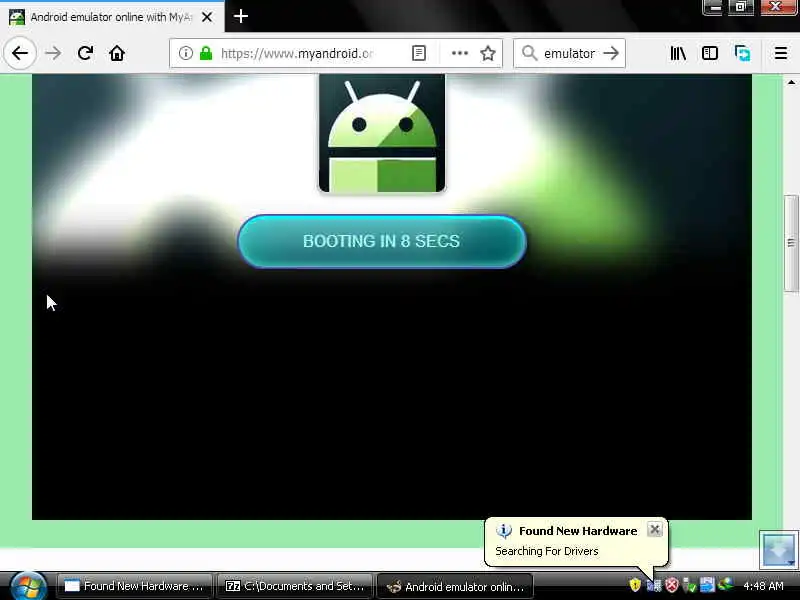The image size is (800, 600).
Task: Close the Android emulator online tab
Action: tap(207, 17)
